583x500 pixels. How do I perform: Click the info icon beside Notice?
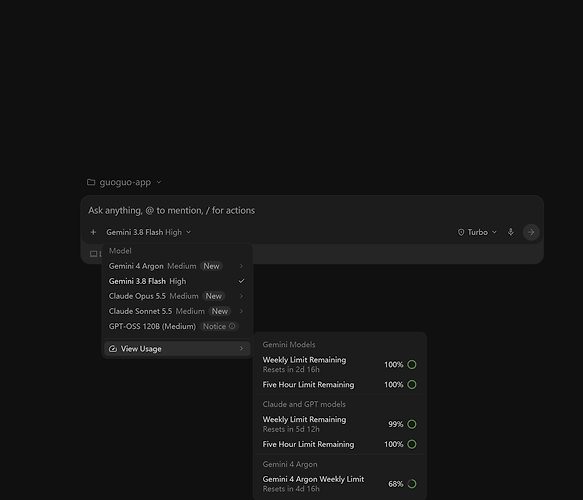[232, 326]
